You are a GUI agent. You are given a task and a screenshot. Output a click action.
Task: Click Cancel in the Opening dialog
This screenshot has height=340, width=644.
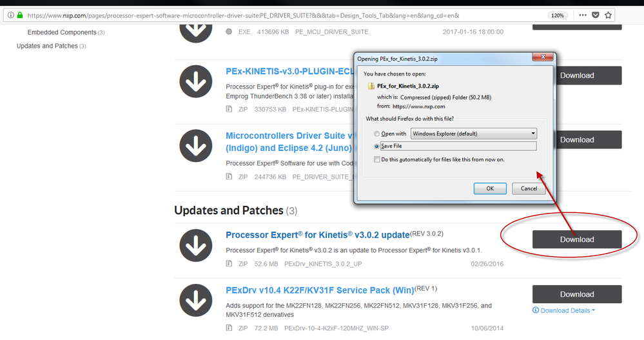click(529, 188)
